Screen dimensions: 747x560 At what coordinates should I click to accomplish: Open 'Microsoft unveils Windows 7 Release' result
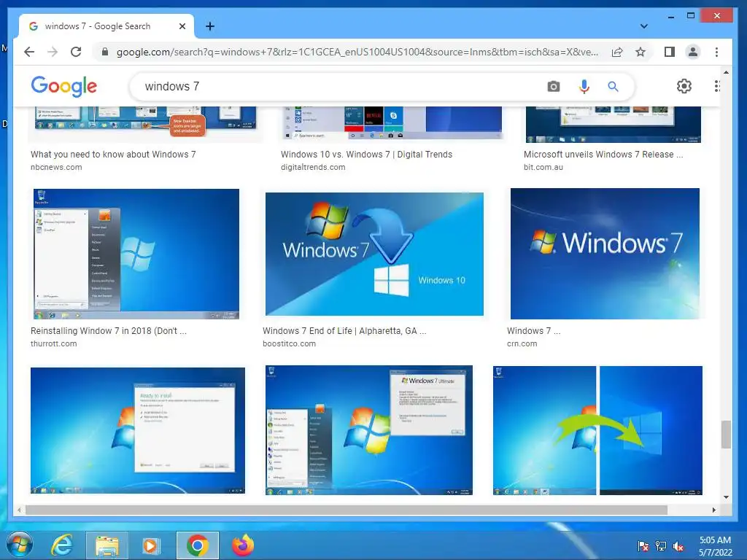pyautogui.click(x=603, y=155)
